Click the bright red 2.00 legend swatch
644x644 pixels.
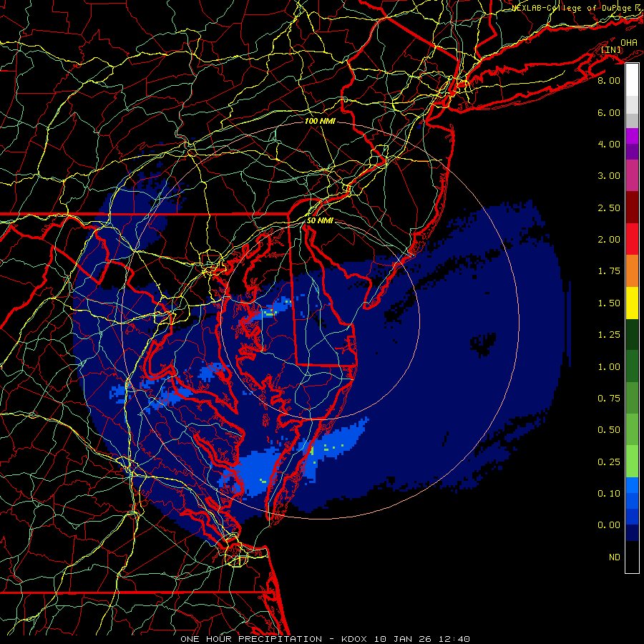tap(632, 239)
